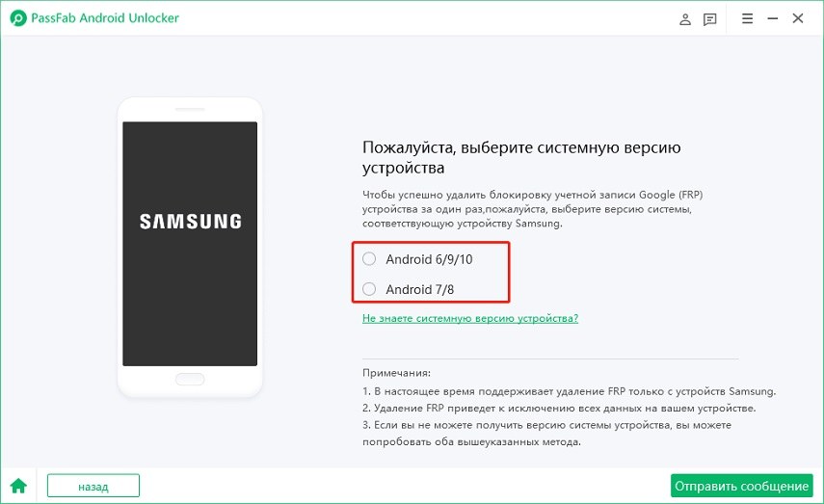Viewport: 824px width, 504px height.
Task: Click the 'назад' button
Action: 93,486
